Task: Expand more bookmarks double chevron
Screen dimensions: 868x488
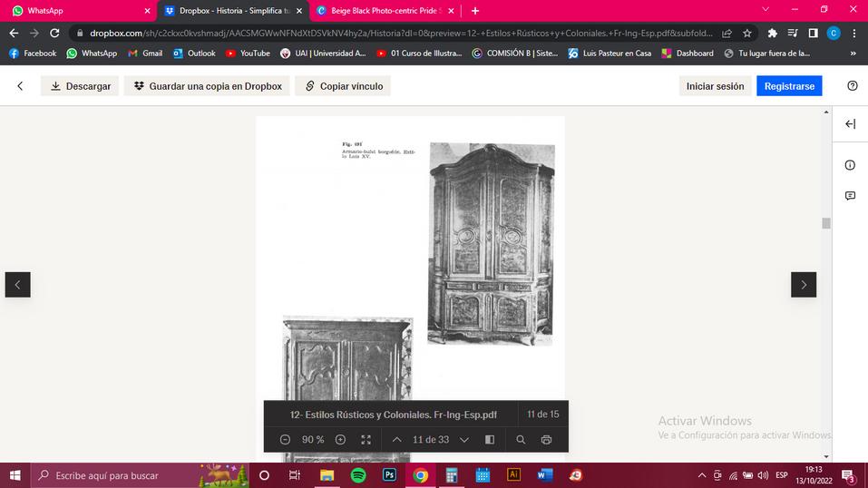Action: point(853,54)
